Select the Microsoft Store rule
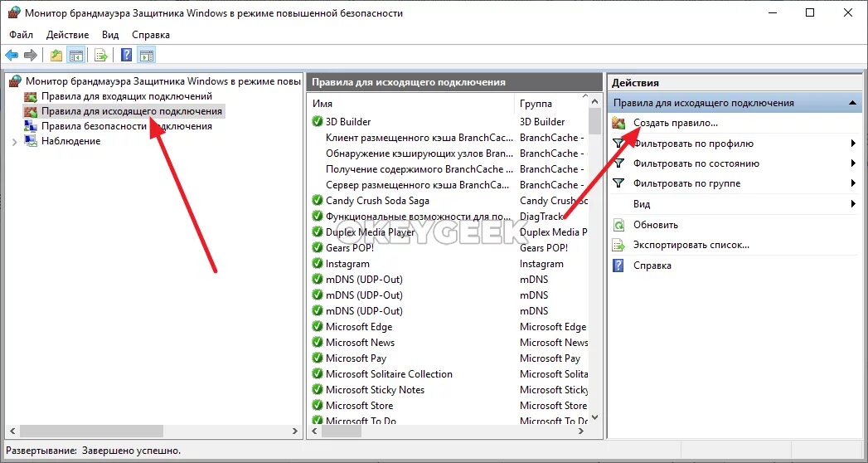868x463 pixels. tap(359, 406)
